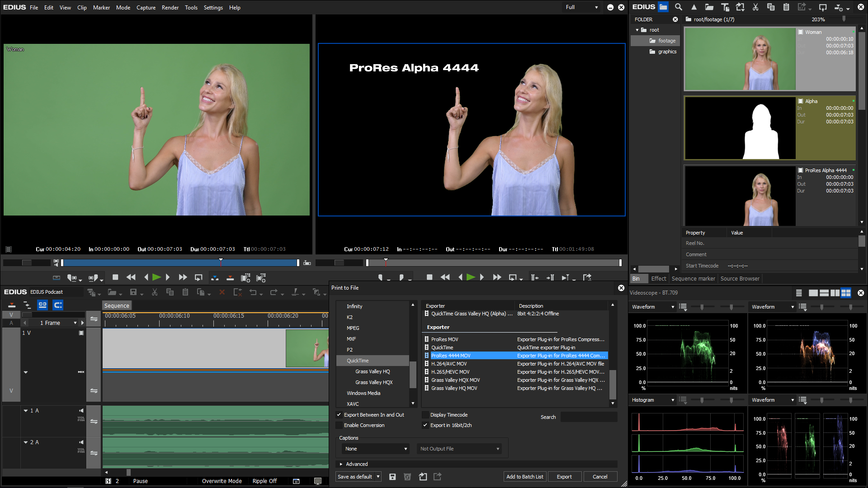Image resolution: width=868 pixels, height=488 pixels.
Task: Select Grass Valley HQX category
Action: click(374, 382)
